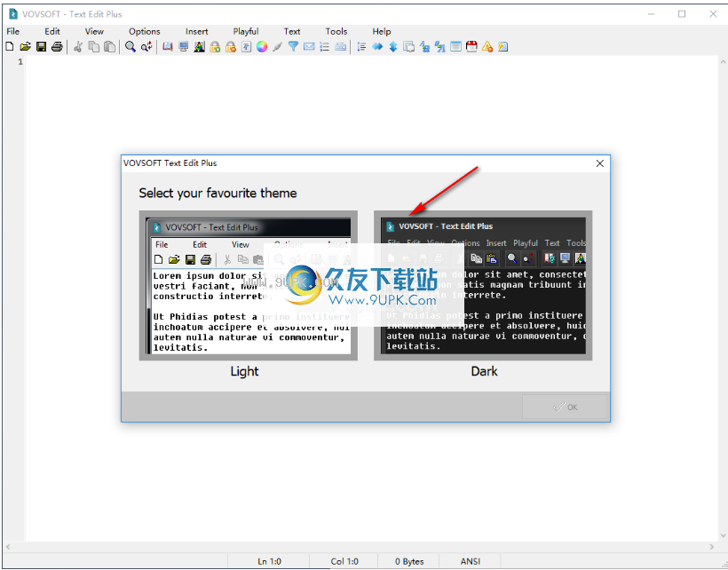Viewport: 728px width, 570px height.
Task: Click the gray pen-shaped icon
Action: click(278, 46)
